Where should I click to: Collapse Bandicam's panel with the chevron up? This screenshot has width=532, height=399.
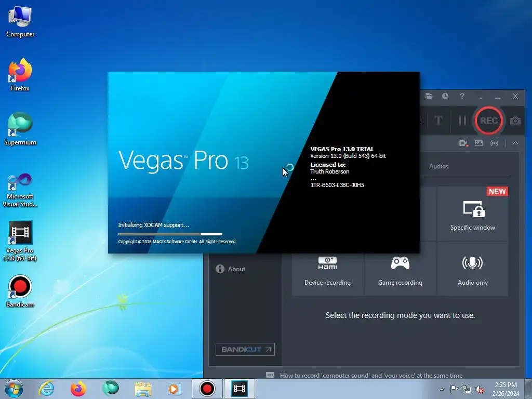(x=515, y=143)
